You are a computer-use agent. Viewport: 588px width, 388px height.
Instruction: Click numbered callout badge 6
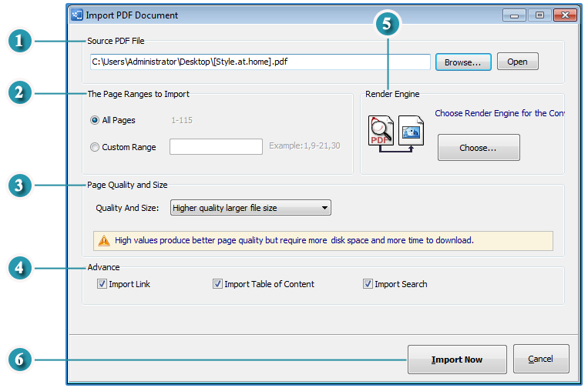tap(19, 360)
